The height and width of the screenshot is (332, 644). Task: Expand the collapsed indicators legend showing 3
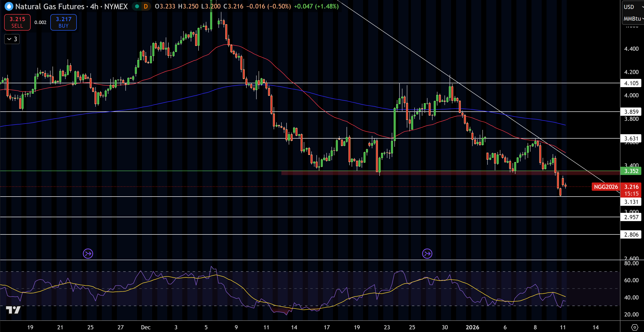pos(12,39)
